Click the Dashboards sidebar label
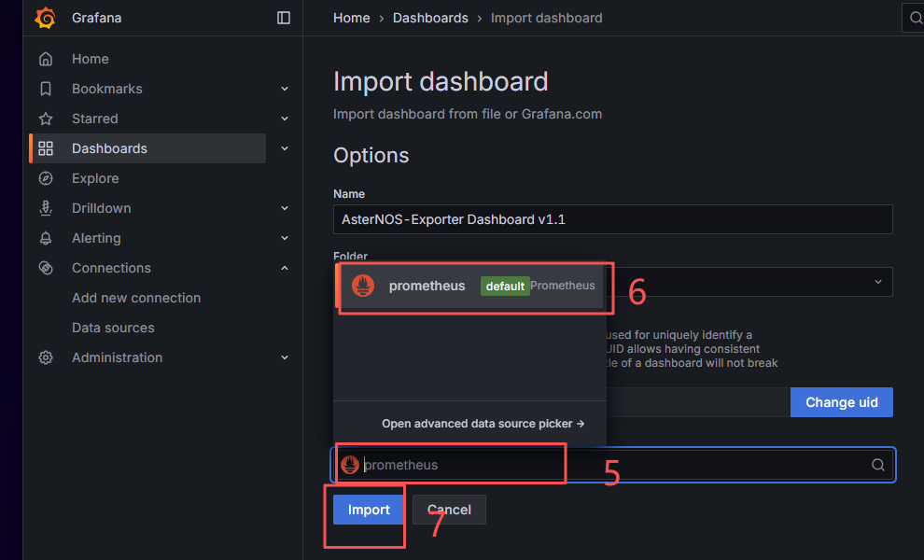The height and width of the screenshot is (560, 924). pos(109,148)
